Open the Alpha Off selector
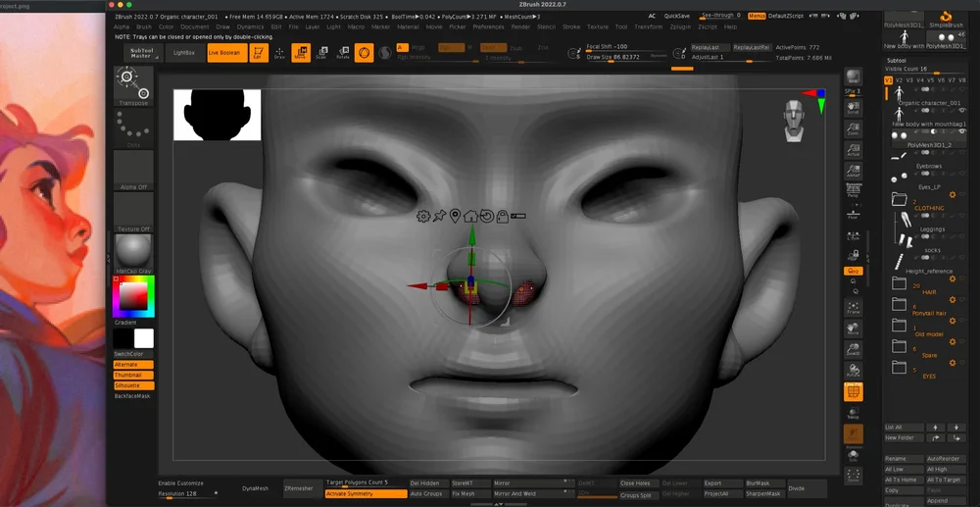Viewport: 980px width, 507px height. click(133, 170)
